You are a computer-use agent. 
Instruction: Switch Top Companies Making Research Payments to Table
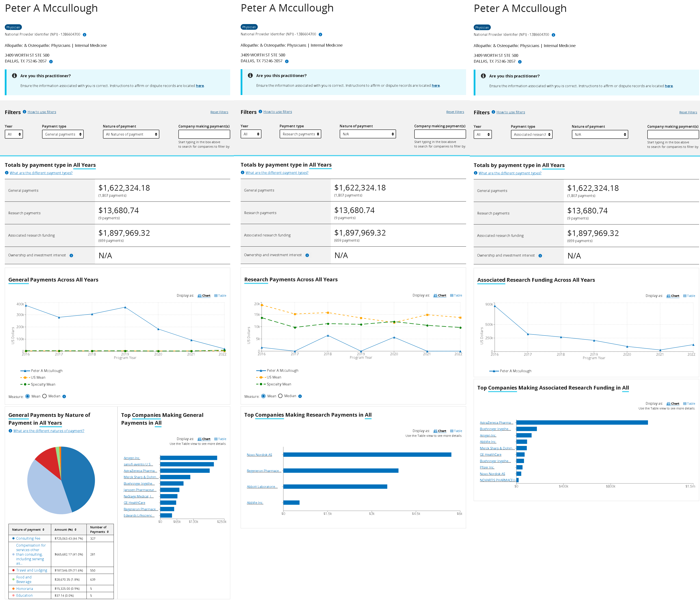point(456,431)
